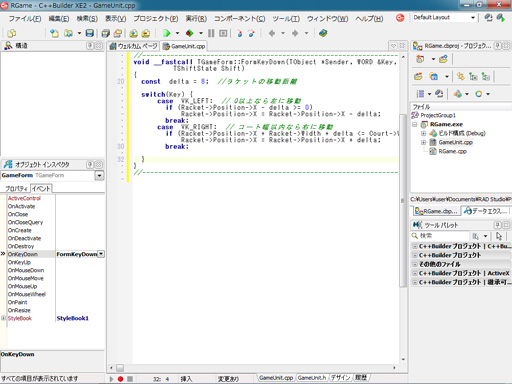This screenshot has width=512, height=384.
Task: Click the editor macro record red dot
Action: (120, 379)
